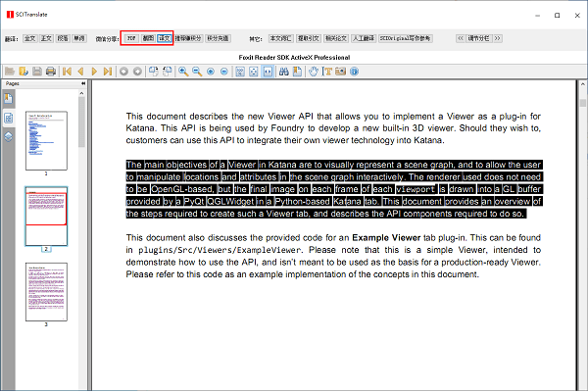Select the PDF sharing button
Screen dimensions: 588x392
(x=131, y=37)
